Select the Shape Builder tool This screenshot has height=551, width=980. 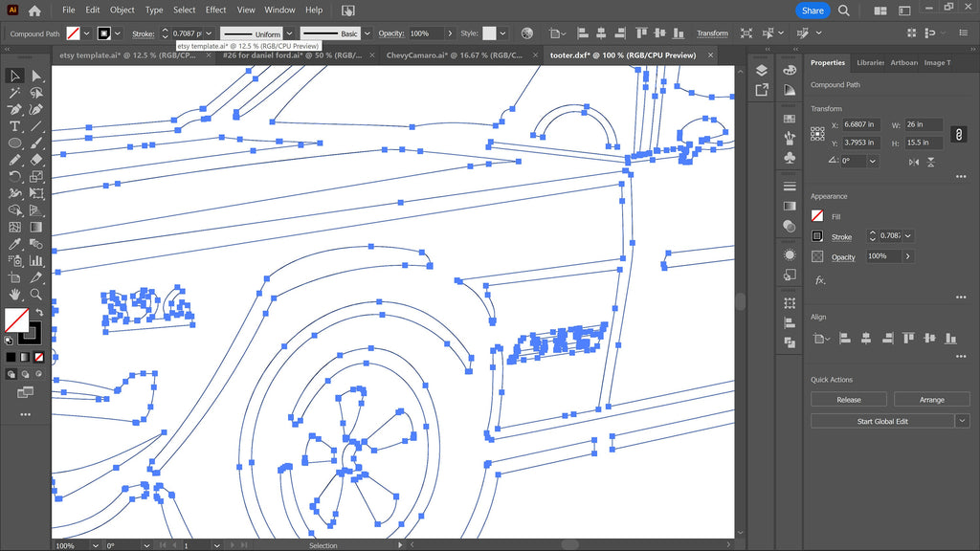(14, 210)
